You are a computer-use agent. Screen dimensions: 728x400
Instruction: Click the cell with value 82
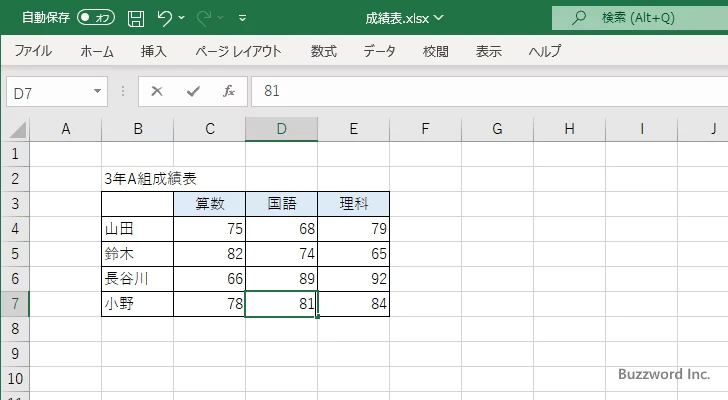coord(209,254)
